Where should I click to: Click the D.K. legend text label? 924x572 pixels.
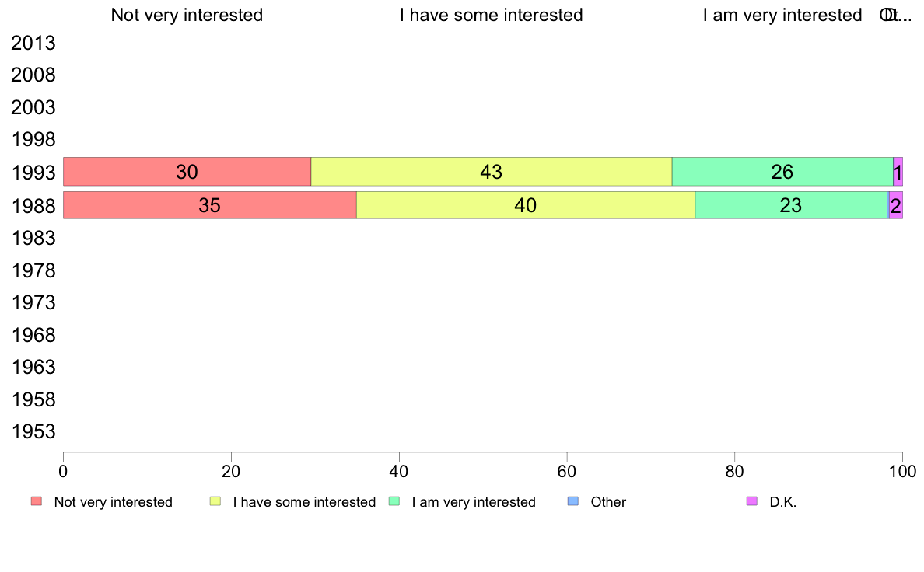[783, 502]
